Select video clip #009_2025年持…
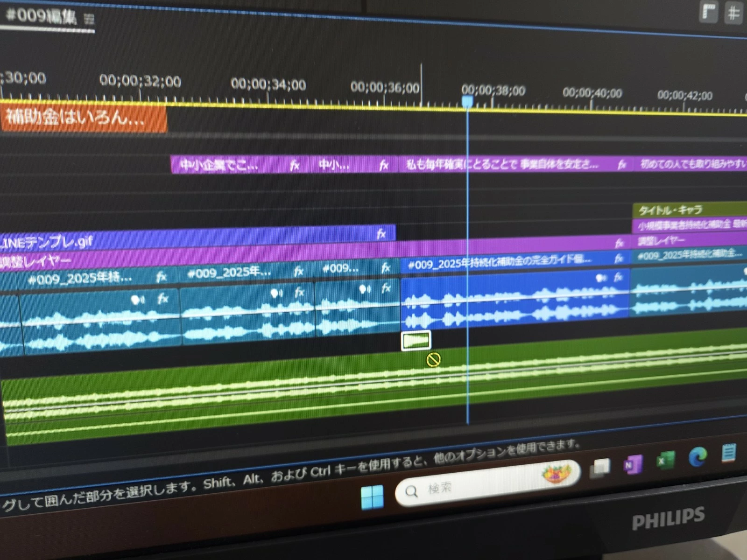 98,279
